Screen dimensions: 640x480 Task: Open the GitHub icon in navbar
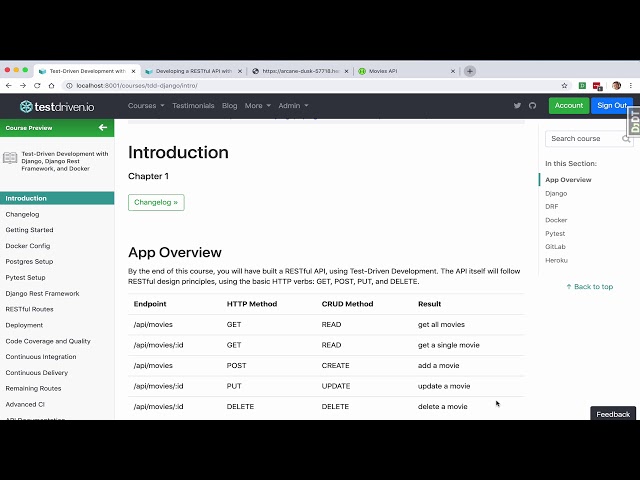532,105
